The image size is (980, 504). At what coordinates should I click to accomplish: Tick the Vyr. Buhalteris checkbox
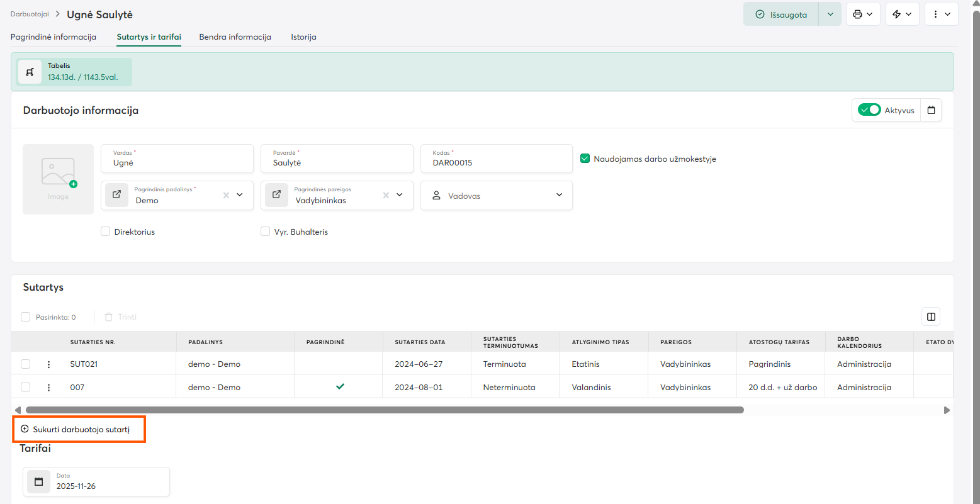[x=265, y=232]
